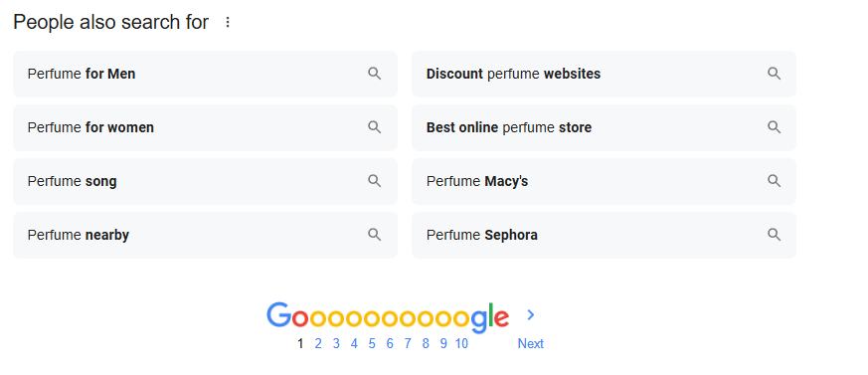
Task: Navigate to results page 10
Action: point(461,343)
